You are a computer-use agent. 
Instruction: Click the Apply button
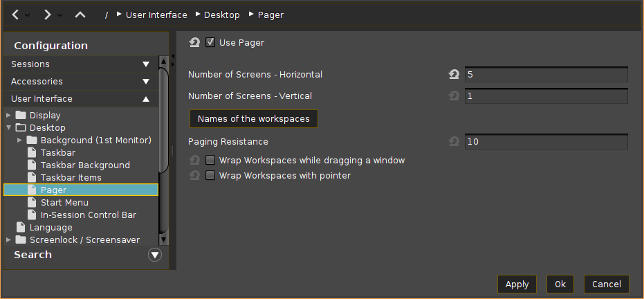[x=517, y=284]
